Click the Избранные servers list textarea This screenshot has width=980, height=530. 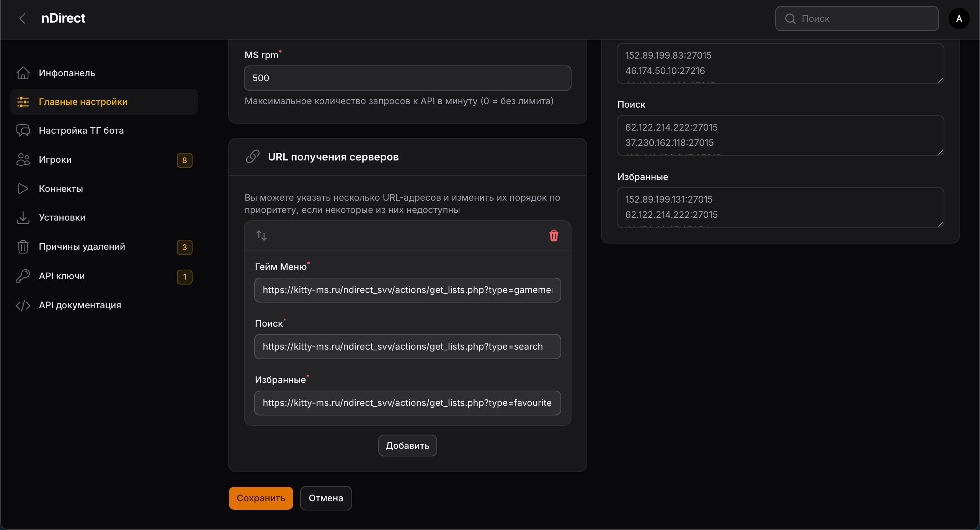pyautogui.click(x=779, y=207)
